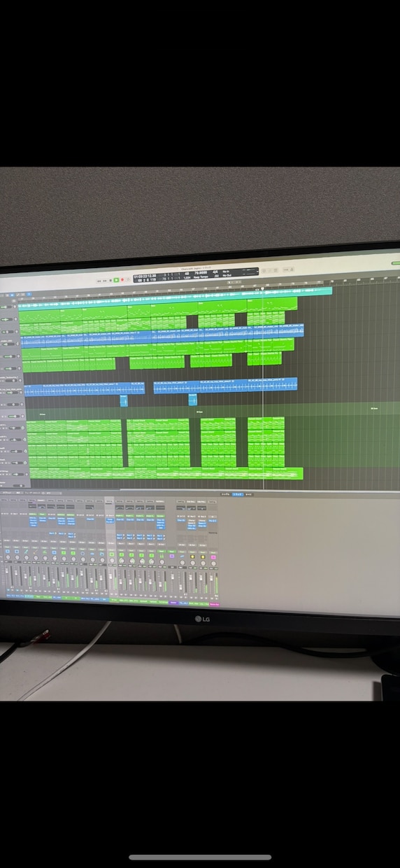This screenshot has height=868, width=400.
Task: Select the left small blue region below the audio lane
Action: (124, 400)
